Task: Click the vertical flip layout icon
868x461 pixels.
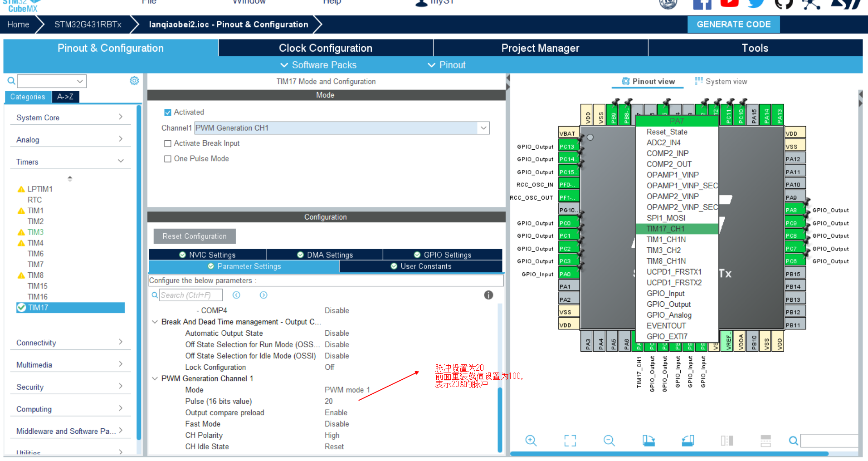Action: coord(727,440)
